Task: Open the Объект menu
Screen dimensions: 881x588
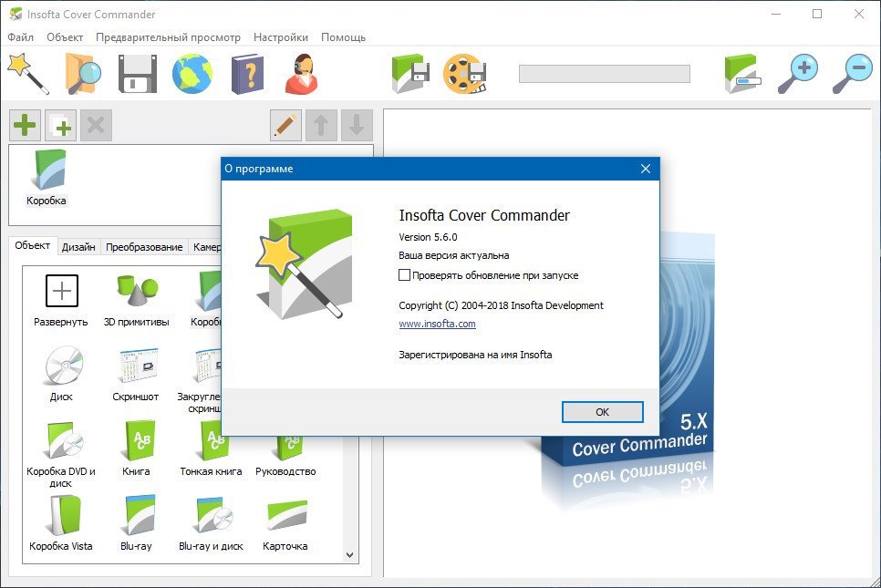Action: coord(65,37)
